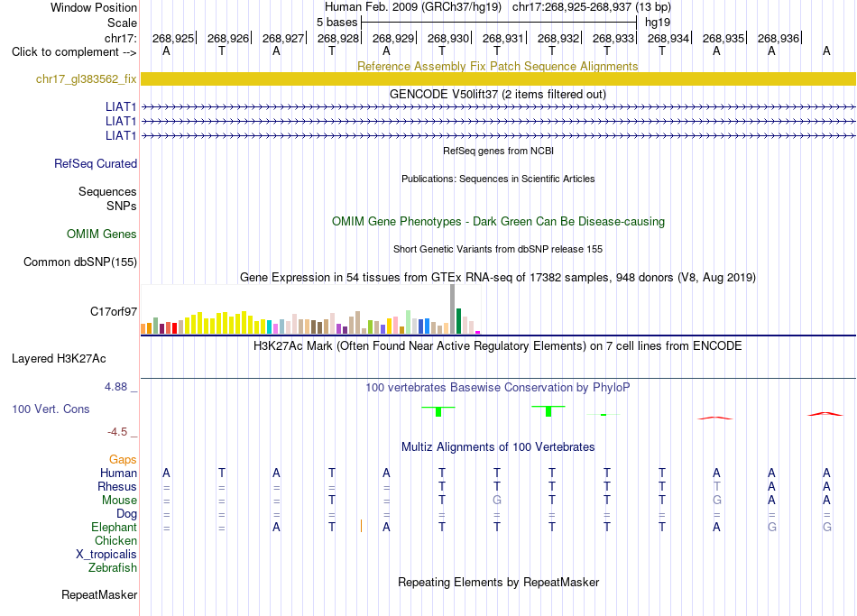Click the 4.88 PhyloP upper limit value

115,386
